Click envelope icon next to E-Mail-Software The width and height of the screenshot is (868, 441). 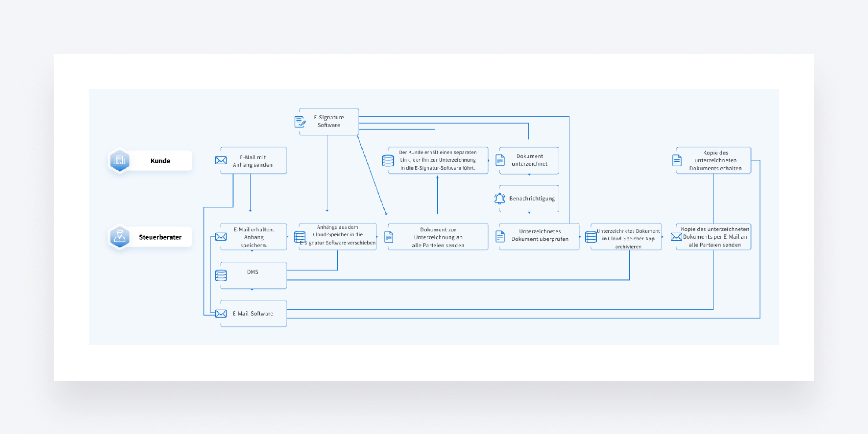coord(221,314)
